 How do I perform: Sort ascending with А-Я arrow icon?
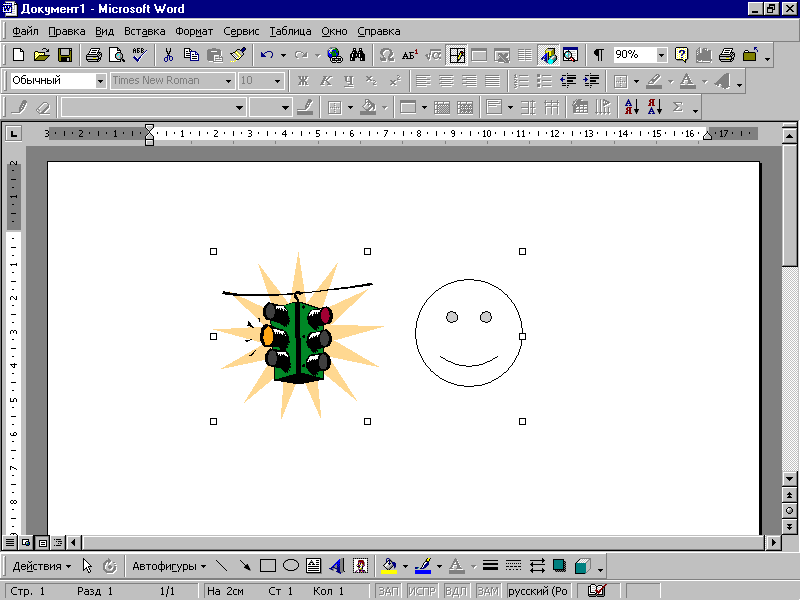pos(632,107)
